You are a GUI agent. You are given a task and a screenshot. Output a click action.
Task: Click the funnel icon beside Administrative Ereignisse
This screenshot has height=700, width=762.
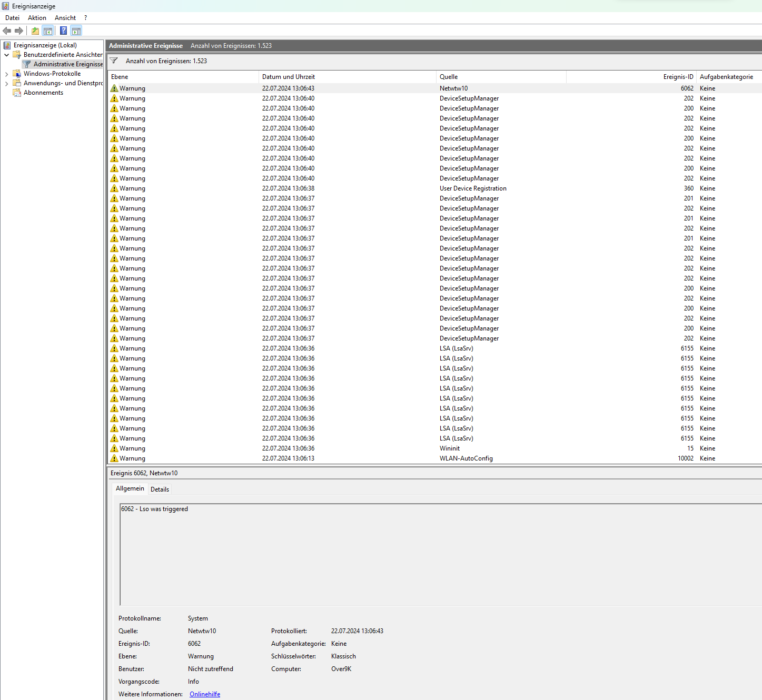pyautogui.click(x=27, y=64)
